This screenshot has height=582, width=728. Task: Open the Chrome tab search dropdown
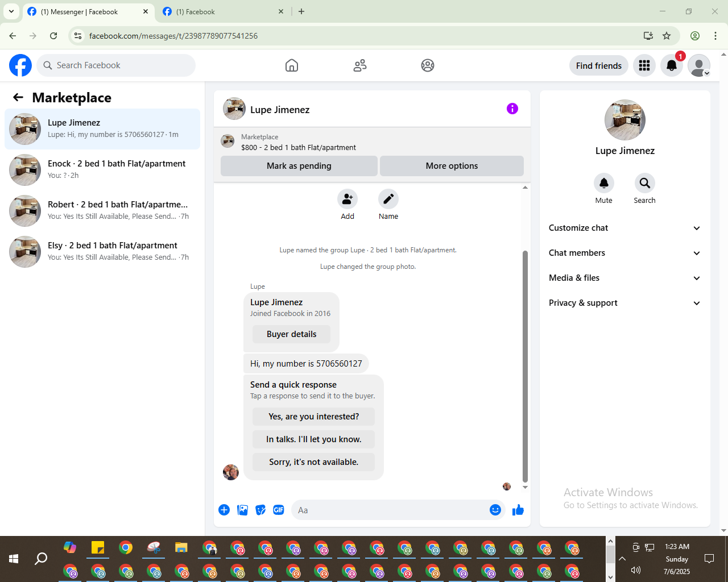11,11
